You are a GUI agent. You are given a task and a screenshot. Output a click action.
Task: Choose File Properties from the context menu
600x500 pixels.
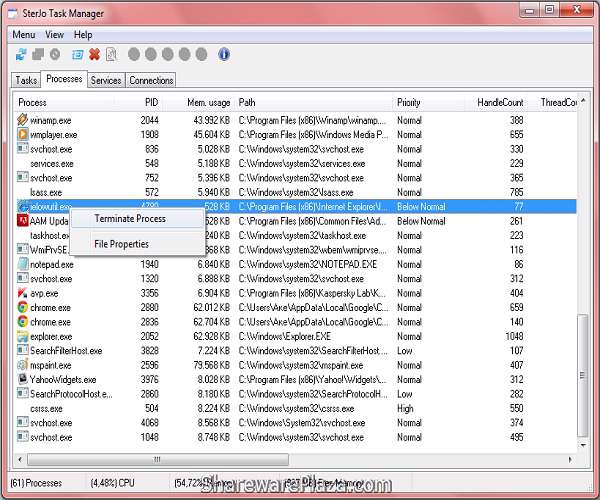click(x=137, y=244)
